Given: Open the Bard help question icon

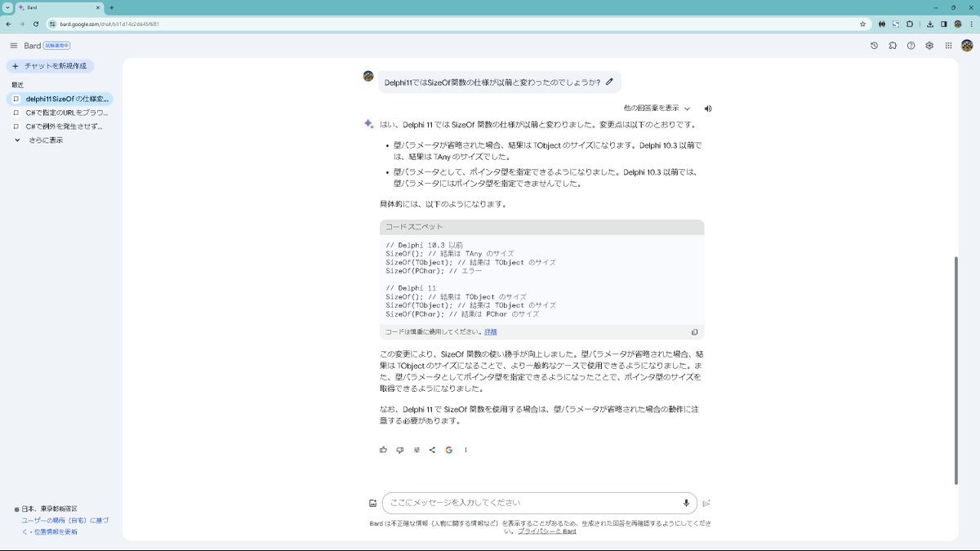Looking at the screenshot, I should [x=911, y=46].
